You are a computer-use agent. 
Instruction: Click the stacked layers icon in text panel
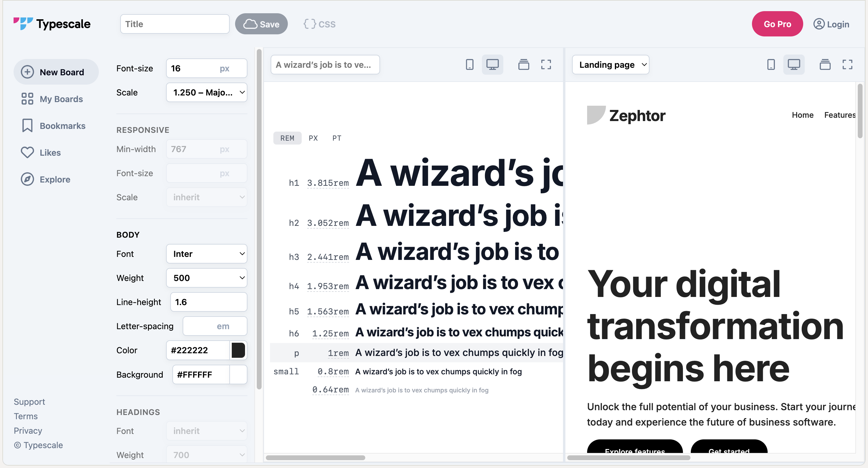click(x=523, y=64)
